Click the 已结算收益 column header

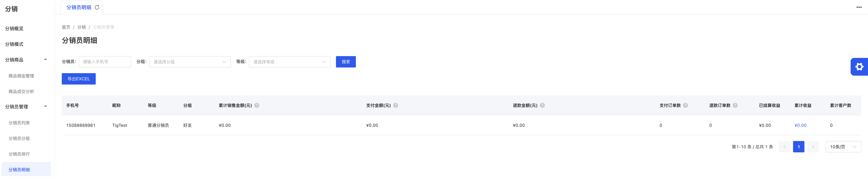[770, 105]
